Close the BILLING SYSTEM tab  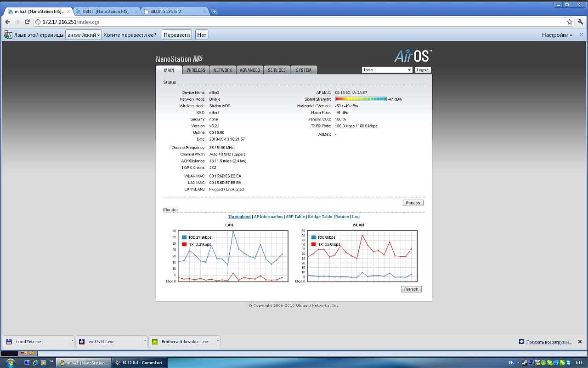click(205, 11)
